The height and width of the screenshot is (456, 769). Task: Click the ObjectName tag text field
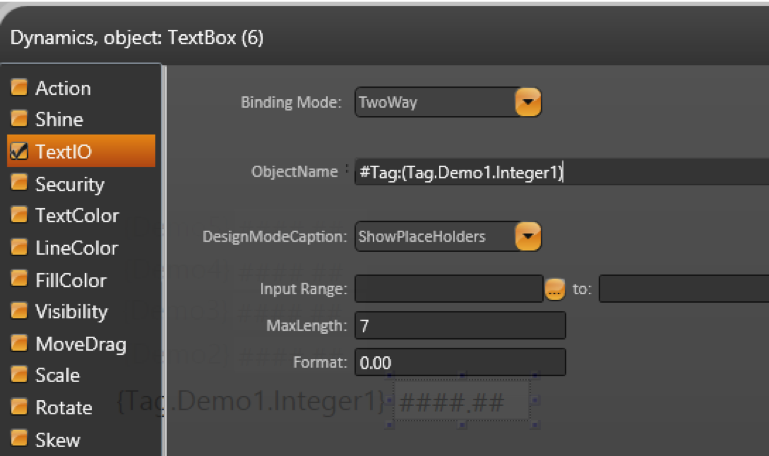point(560,172)
